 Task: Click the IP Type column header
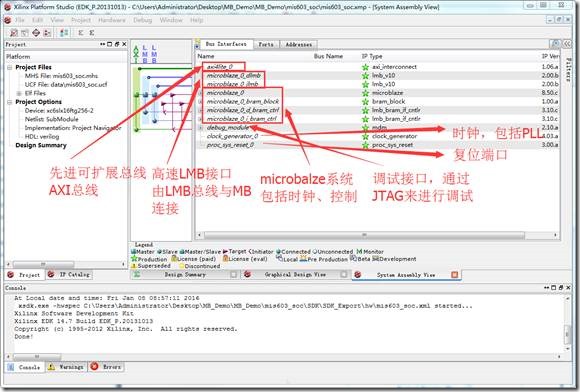pyautogui.click(x=372, y=56)
